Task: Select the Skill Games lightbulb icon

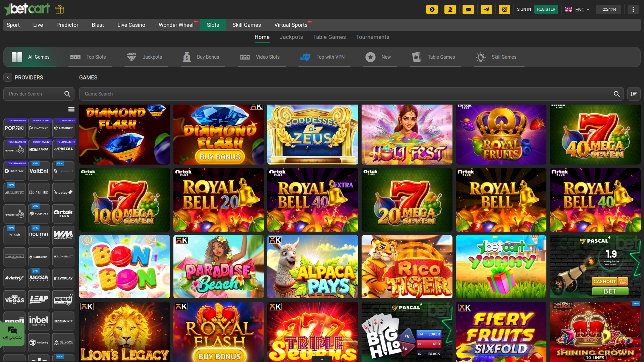Action: 481,57
